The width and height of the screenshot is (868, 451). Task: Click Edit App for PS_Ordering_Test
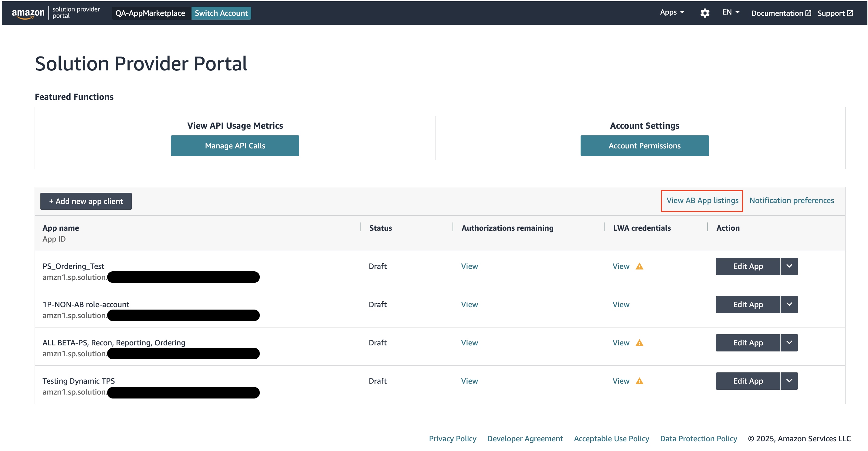[748, 266]
